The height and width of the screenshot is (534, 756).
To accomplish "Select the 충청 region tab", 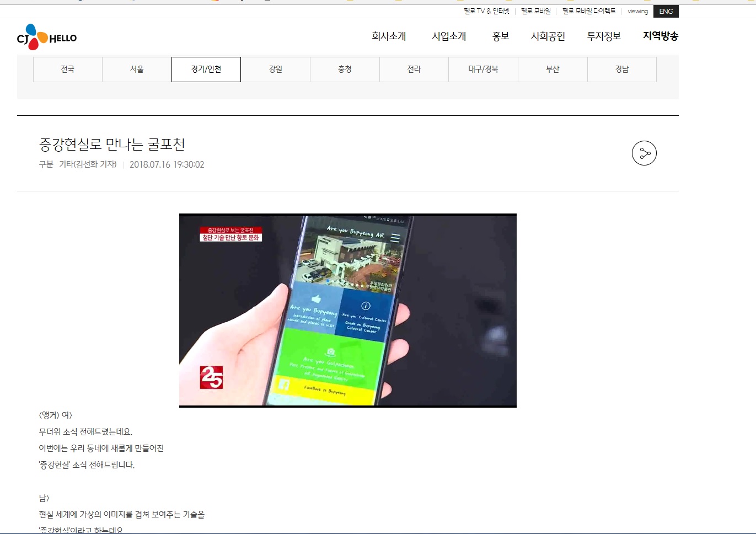I will tap(345, 70).
